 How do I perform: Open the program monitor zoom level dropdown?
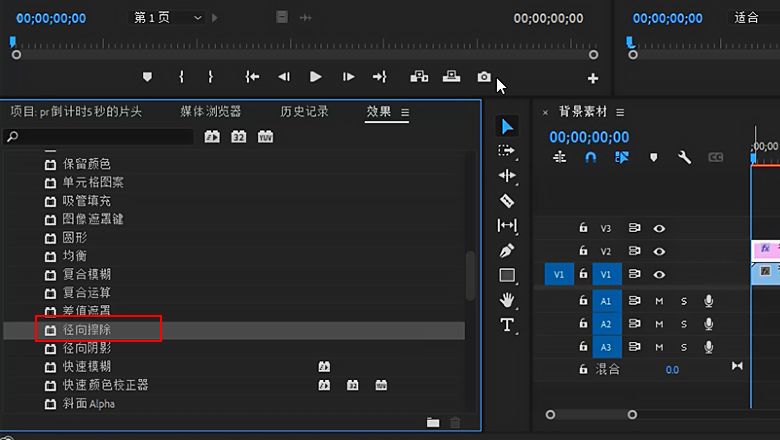point(754,18)
